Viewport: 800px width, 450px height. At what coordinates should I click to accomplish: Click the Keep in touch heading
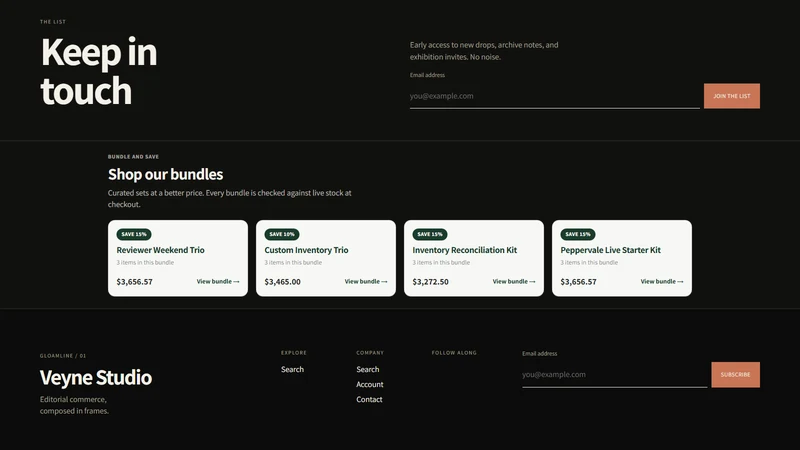[x=99, y=71]
